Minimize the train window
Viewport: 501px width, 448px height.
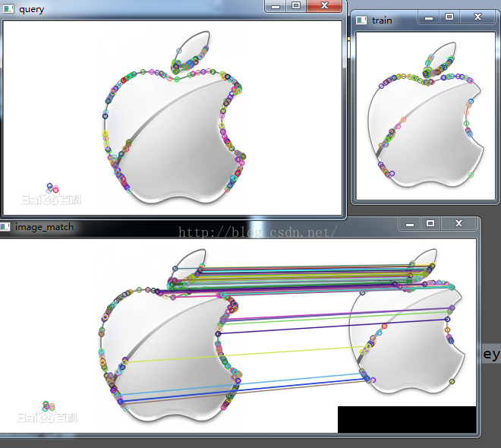click(429, 17)
